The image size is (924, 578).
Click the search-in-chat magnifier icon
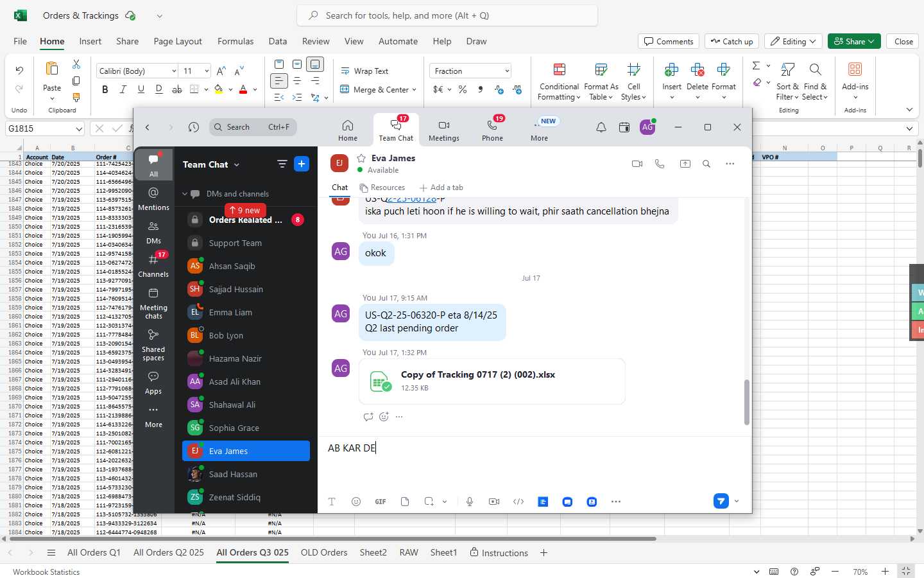[x=706, y=164]
